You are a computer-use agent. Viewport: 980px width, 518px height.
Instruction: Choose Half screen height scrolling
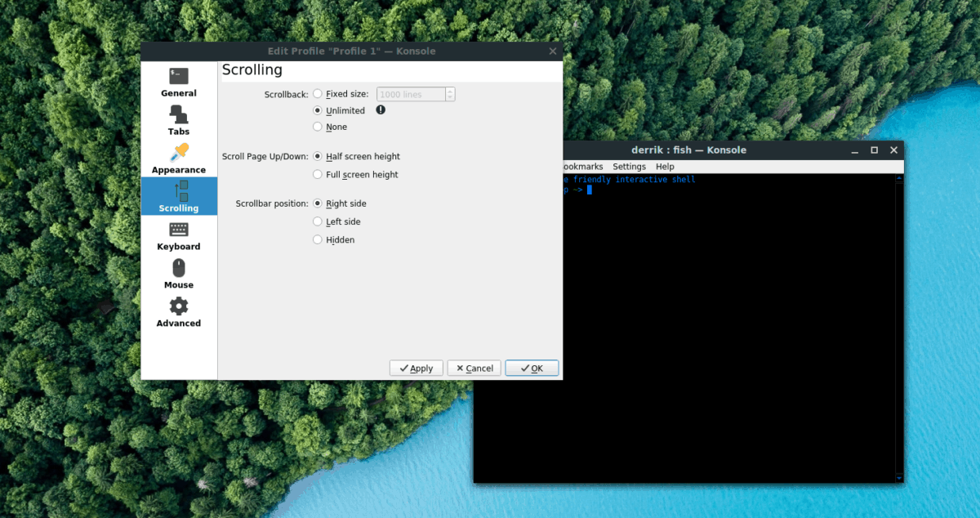point(357,156)
